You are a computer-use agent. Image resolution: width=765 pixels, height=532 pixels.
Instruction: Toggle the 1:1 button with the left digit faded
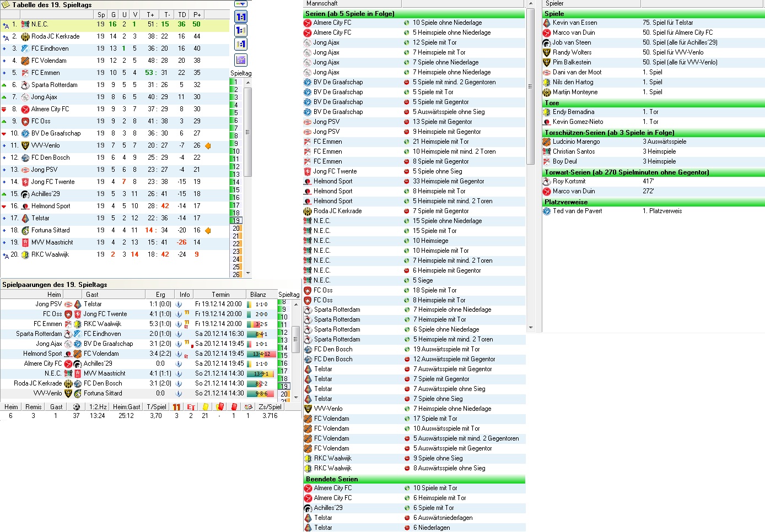(241, 44)
